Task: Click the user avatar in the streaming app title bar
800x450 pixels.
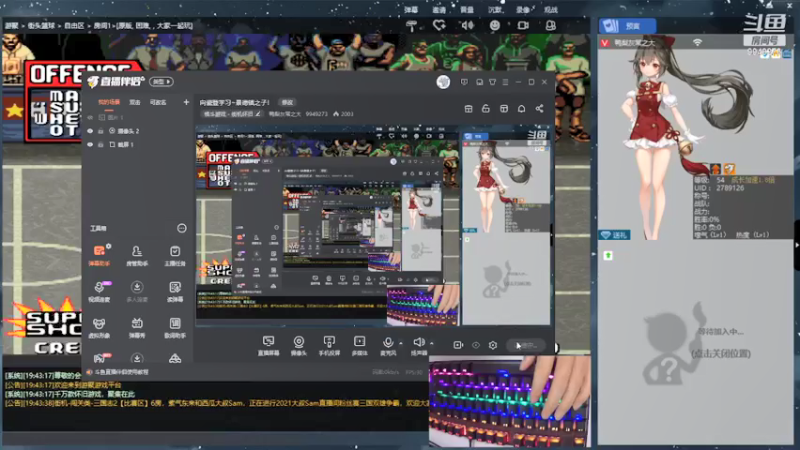Action: click(x=443, y=82)
